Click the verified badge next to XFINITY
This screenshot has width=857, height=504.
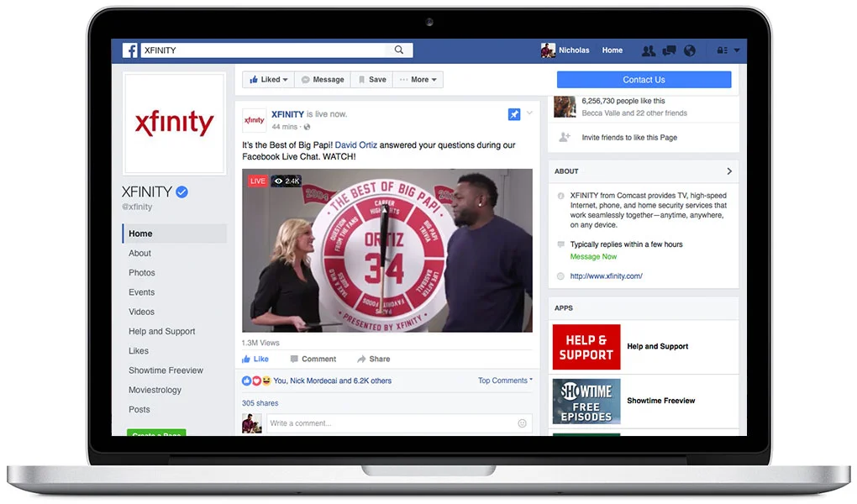[x=182, y=192]
